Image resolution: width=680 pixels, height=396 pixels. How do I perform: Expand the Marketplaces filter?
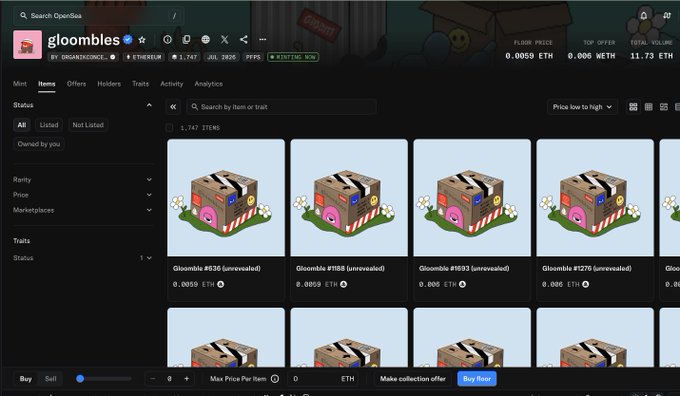[x=83, y=210]
